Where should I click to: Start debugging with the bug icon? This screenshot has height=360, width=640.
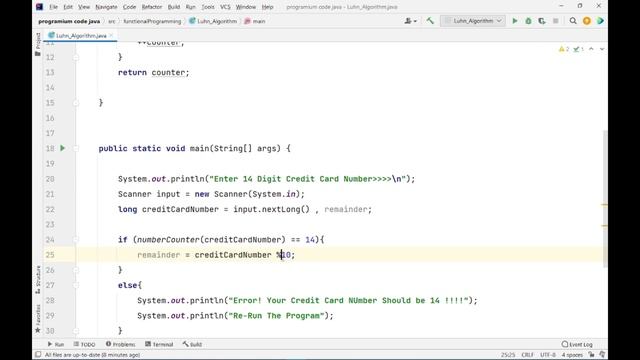(528, 21)
